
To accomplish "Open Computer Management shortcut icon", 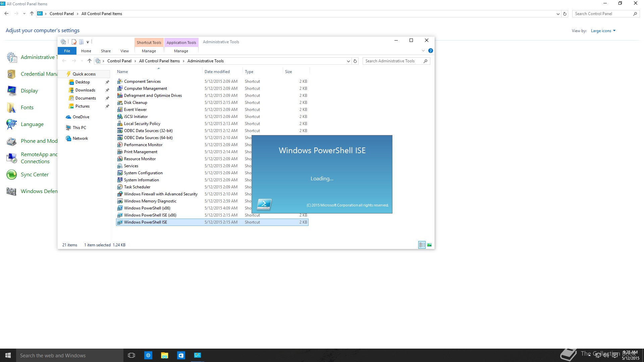I will coord(120,88).
